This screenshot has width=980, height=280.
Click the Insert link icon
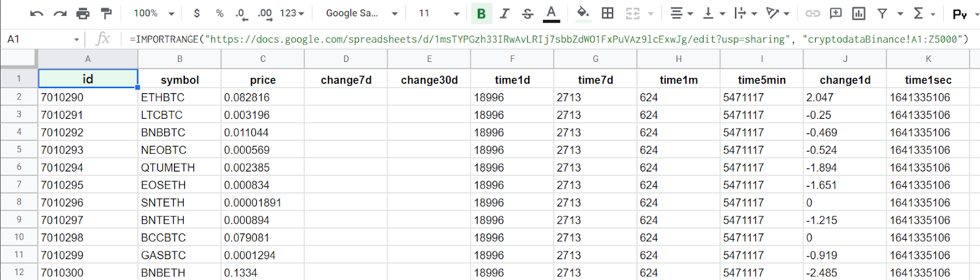pos(812,13)
